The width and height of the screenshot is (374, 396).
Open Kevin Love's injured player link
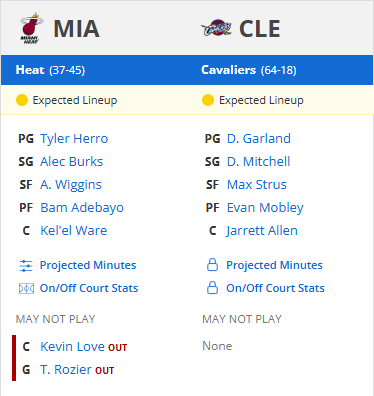coord(72,347)
